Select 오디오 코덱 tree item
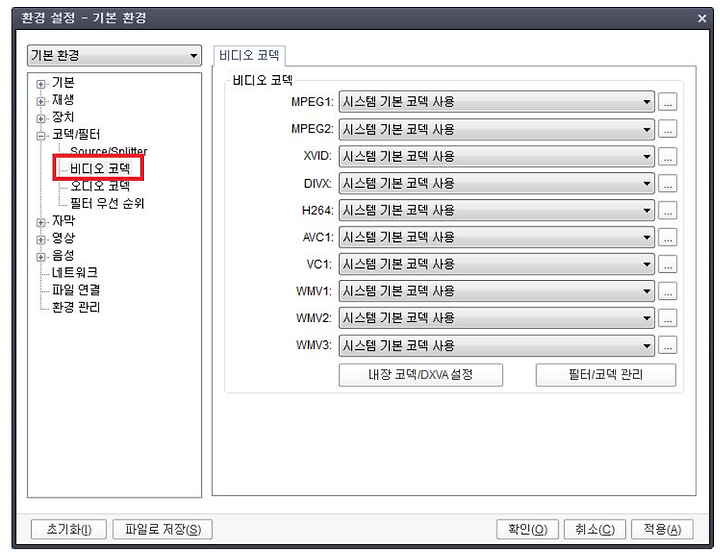Viewport: 720px width, 559px height. 100,186
